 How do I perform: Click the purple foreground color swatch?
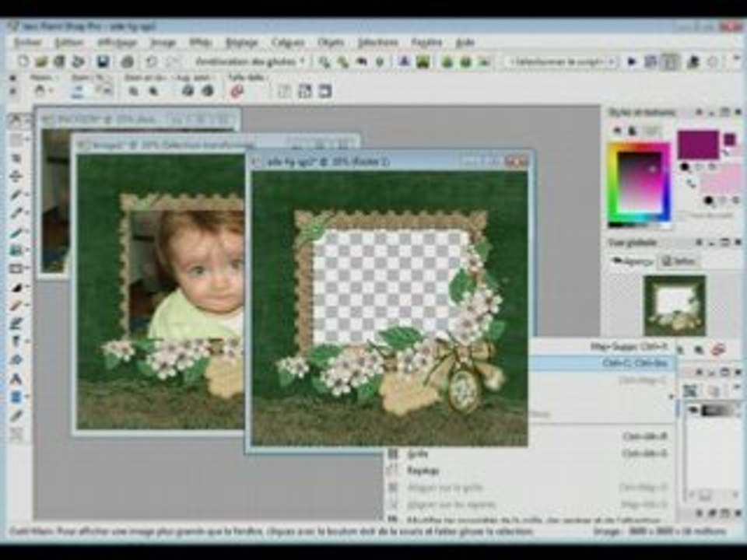(x=698, y=145)
